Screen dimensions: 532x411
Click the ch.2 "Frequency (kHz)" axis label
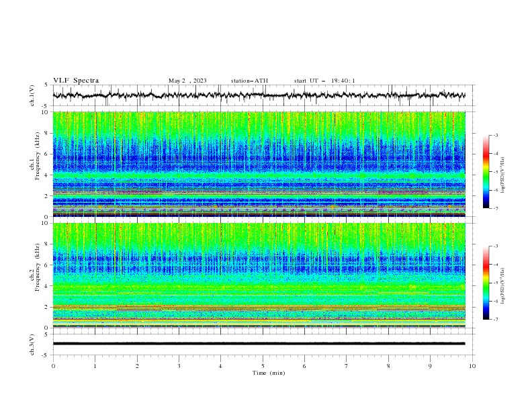(38, 267)
